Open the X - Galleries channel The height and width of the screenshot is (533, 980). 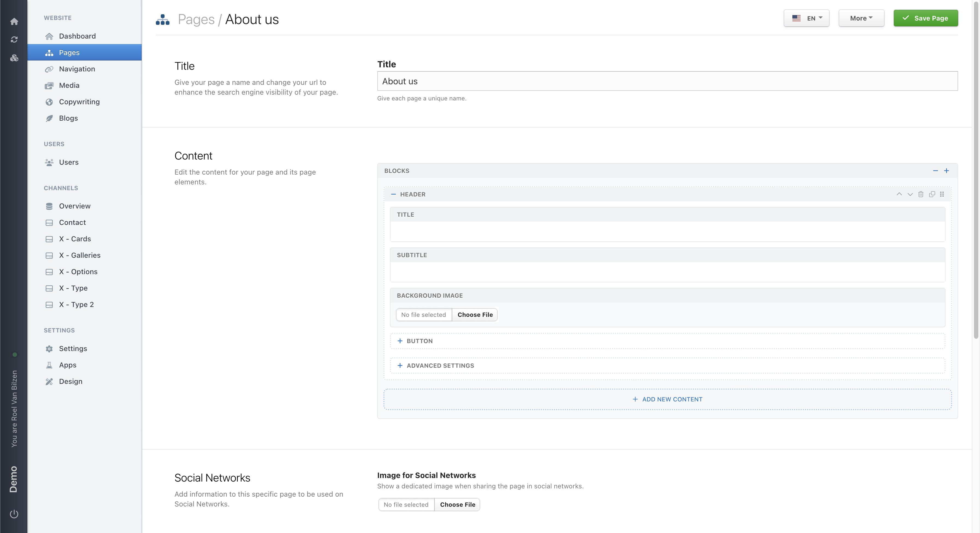(x=80, y=255)
